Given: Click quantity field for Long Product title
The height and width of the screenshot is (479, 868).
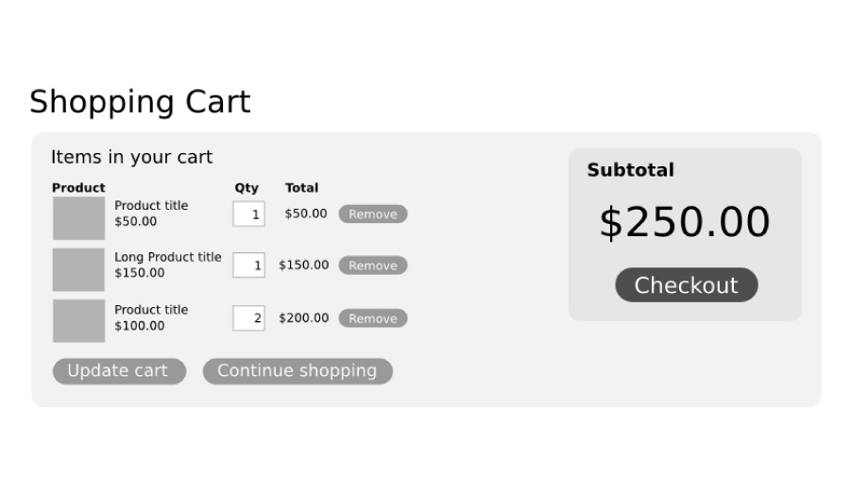Looking at the screenshot, I should click(248, 265).
